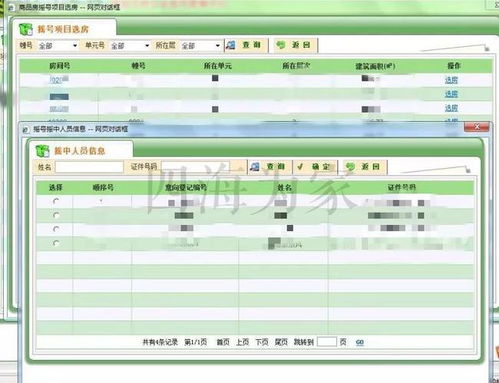
Task: Go to 上页 previous page
Action: point(242,342)
